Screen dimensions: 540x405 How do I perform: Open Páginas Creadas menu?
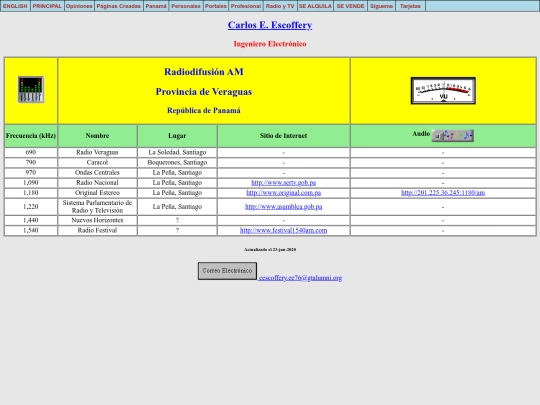coord(119,6)
